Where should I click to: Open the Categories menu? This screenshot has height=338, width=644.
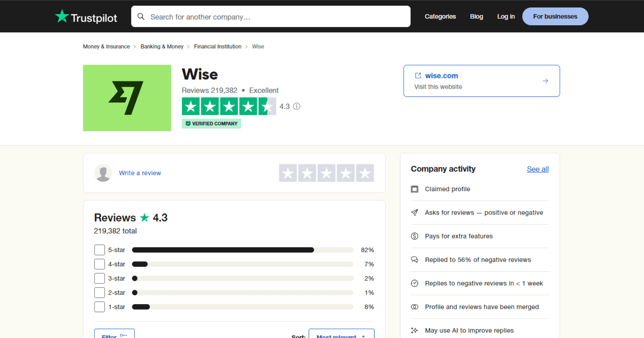pos(440,16)
